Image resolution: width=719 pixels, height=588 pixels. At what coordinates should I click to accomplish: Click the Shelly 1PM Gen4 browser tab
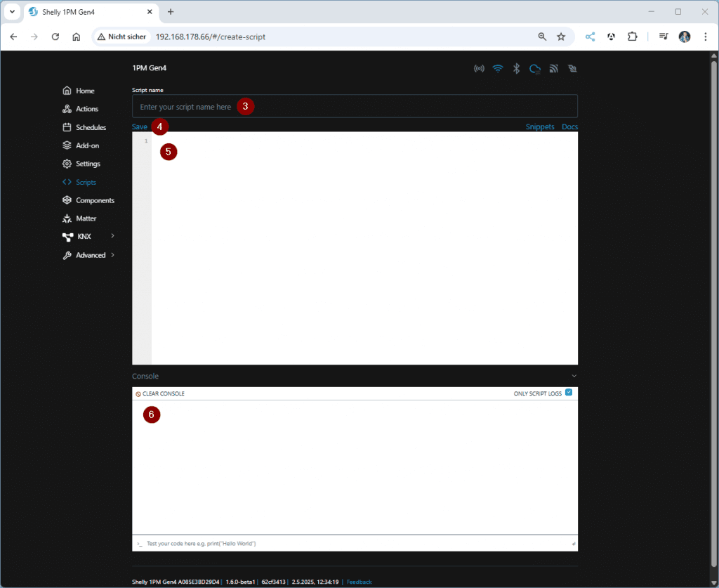[x=77, y=12]
